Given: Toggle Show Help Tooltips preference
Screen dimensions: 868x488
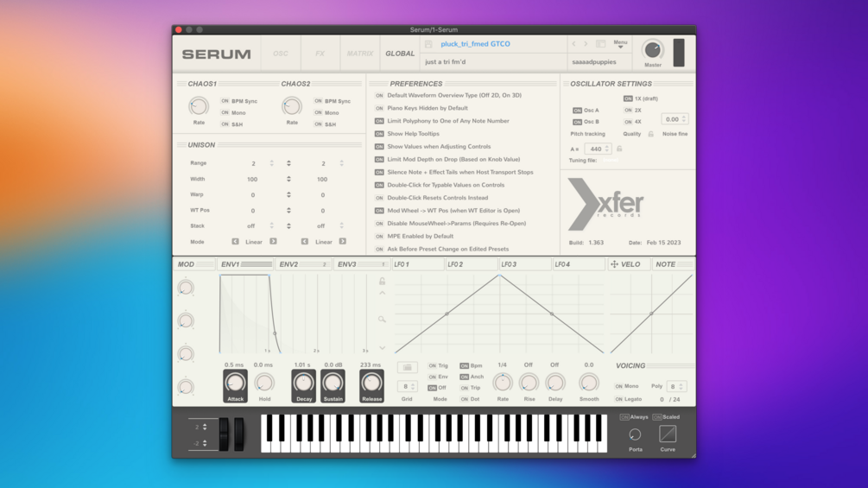Looking at the screenshot, I should point(379,134).
